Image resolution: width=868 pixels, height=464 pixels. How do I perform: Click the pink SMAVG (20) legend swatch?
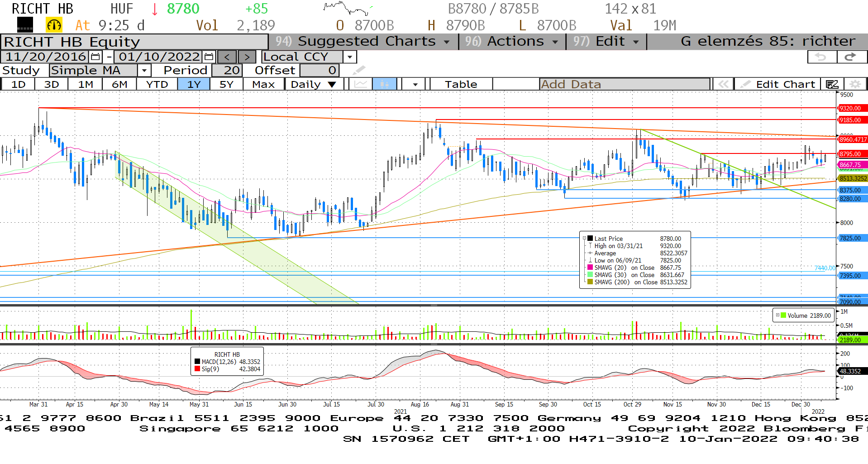590,268
